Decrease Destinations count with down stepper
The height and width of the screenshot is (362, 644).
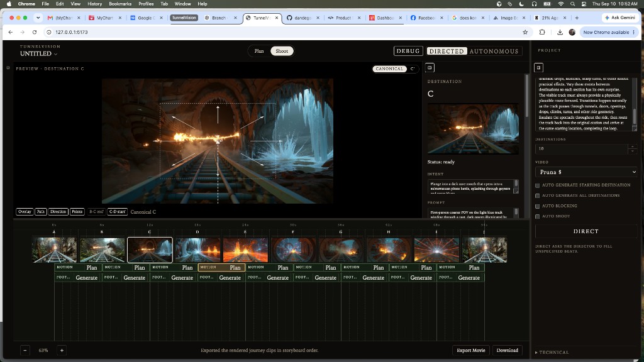point(633,151)
